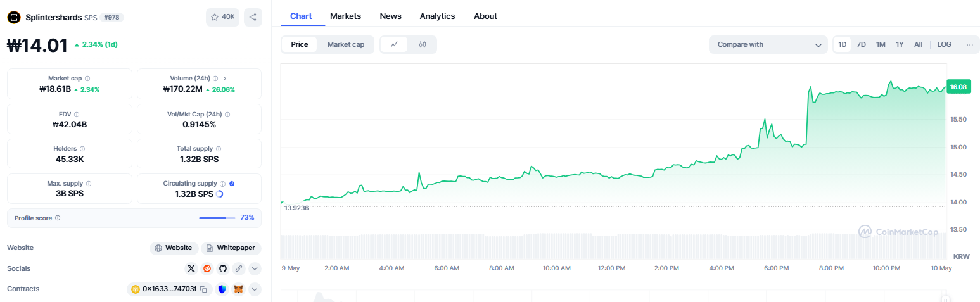Toggle LOG scale on the chart
Viewport: 980px width, 302px height.
pyautogui.click(x=944, y=44)
